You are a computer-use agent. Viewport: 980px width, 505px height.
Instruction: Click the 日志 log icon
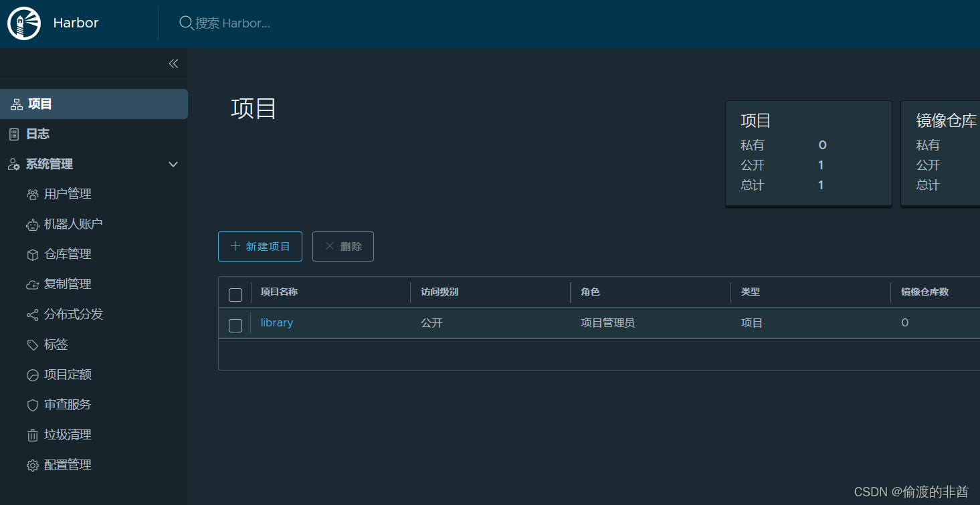pos(14,134)
